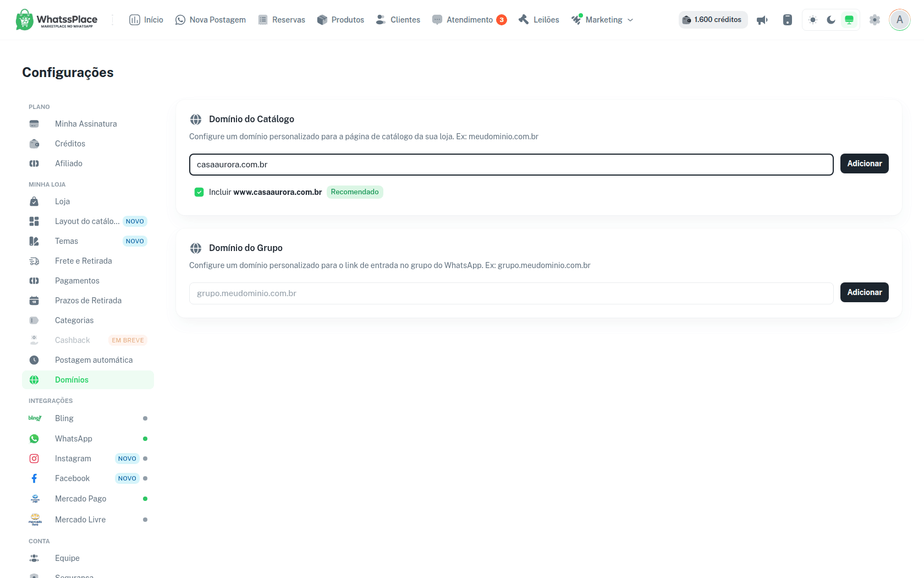Switch to light theme sun icon

813,20
